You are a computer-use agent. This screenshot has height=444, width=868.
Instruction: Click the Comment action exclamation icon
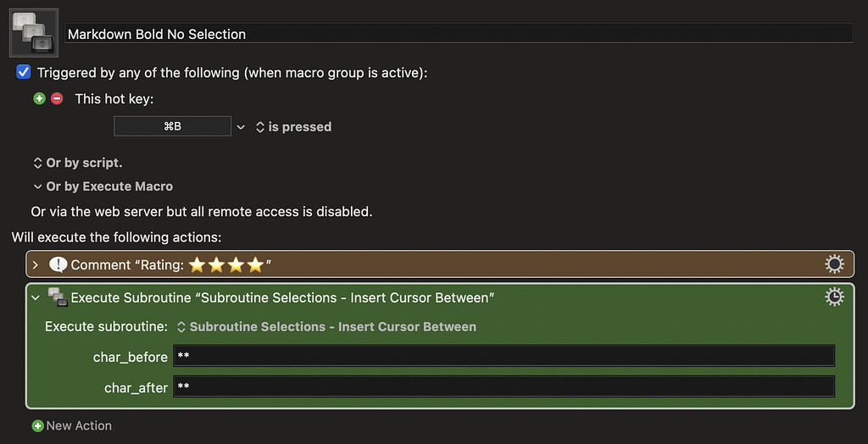click(58, 264)
